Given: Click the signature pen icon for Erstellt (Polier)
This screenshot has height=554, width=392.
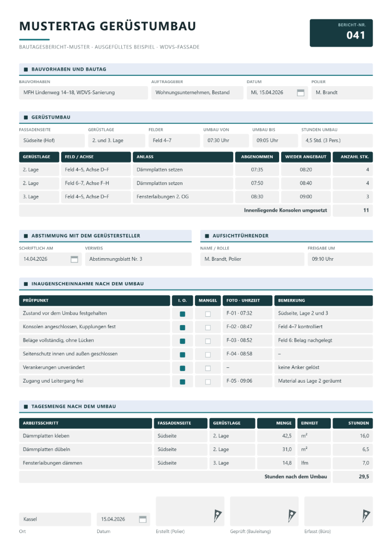Looking at the screenshot, I should click(218, 516).
